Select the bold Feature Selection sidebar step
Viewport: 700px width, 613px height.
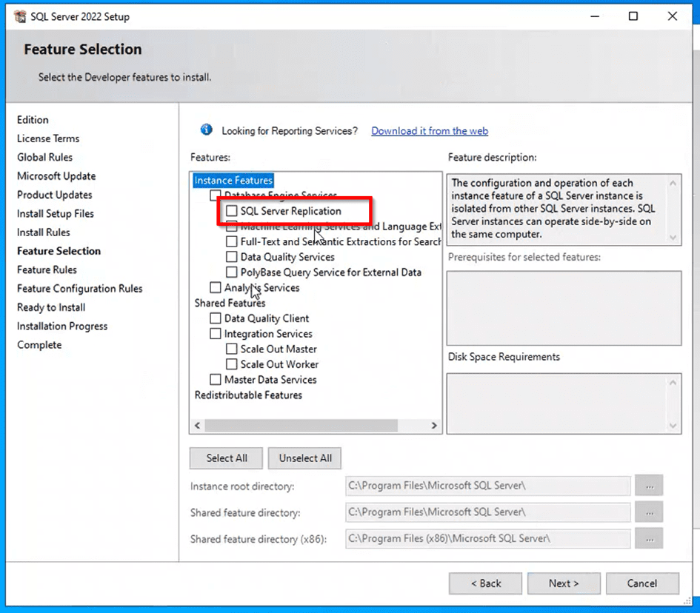tap(59, 251)
